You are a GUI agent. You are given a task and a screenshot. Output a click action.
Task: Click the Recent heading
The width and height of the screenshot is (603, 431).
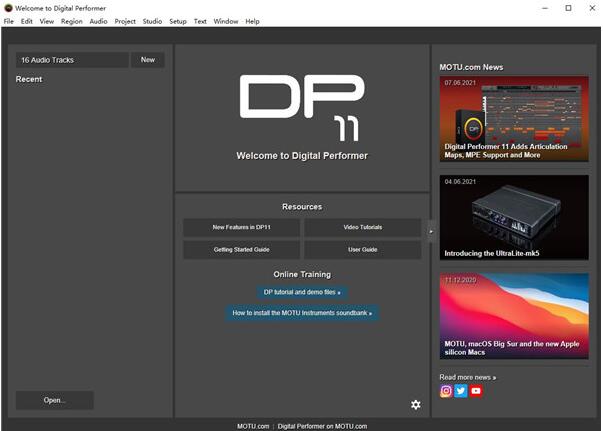pyautogui.click(x=29, y=79)
